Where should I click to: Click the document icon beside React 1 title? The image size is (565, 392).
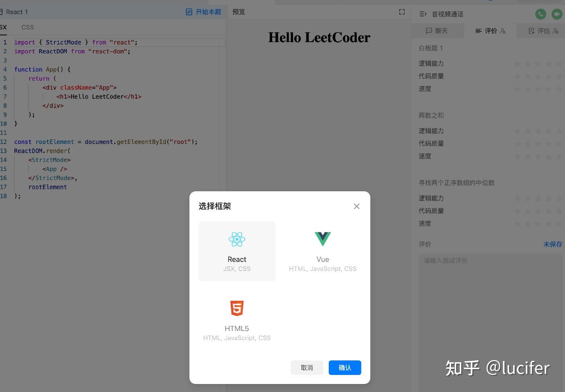[1, 12]
